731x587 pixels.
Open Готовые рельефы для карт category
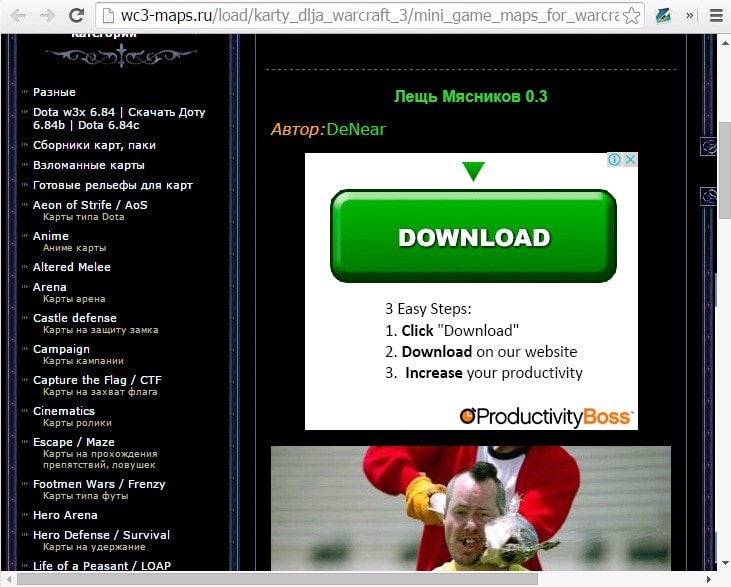(x=112, y=186)
